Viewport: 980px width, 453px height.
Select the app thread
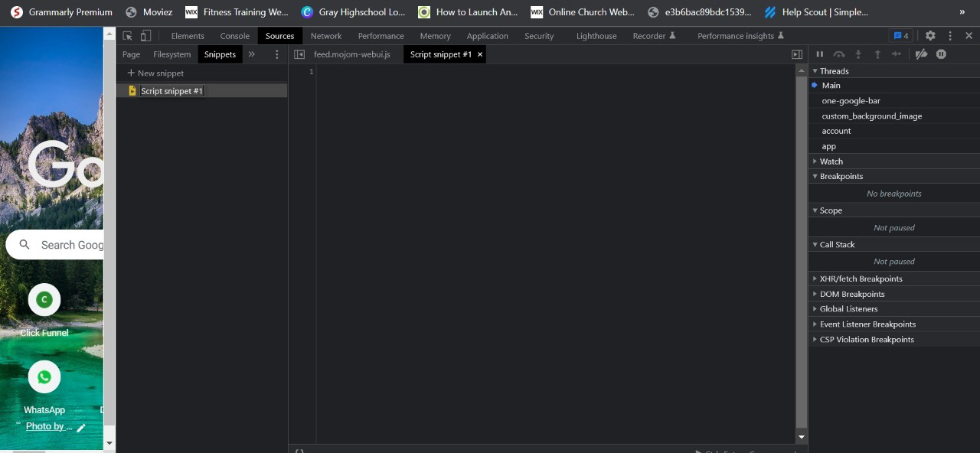coord(894,146)
